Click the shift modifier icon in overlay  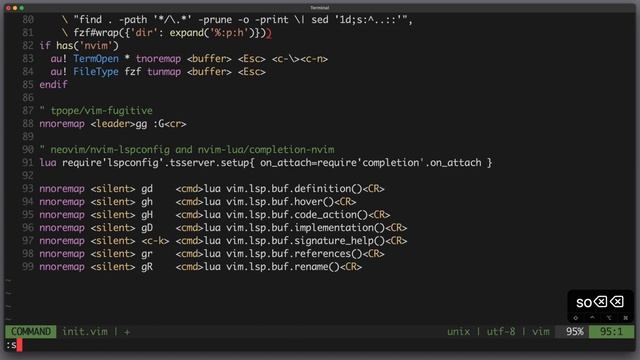click(x=576, y=318)
